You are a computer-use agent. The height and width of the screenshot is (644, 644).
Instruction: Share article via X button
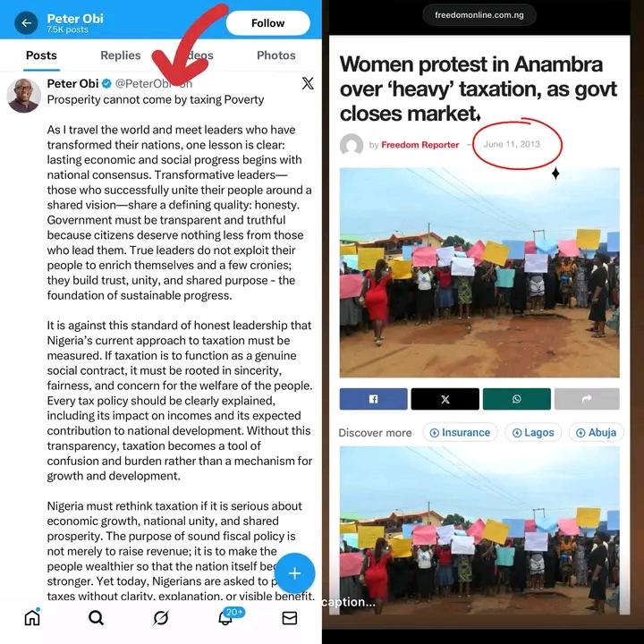pyautogui.click(x=445, y=399)
